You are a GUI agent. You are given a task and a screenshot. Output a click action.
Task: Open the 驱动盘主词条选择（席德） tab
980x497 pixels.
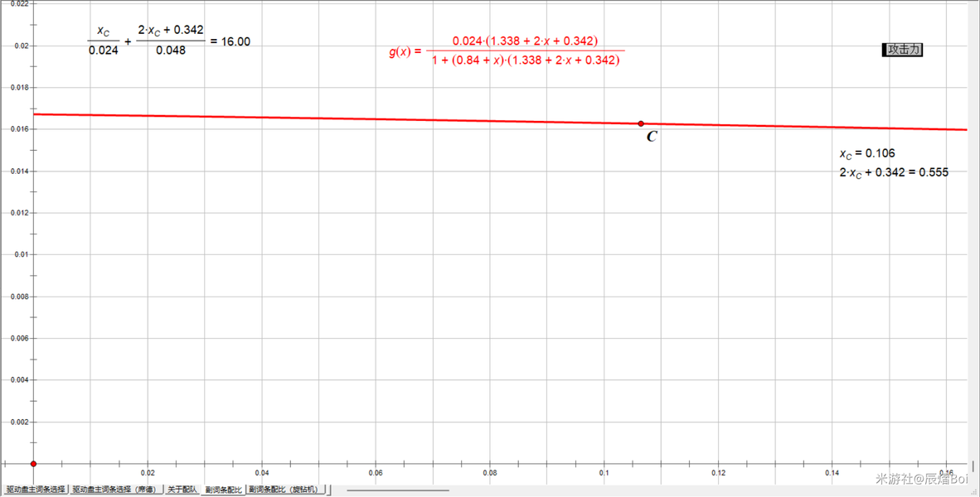[115, 490]
